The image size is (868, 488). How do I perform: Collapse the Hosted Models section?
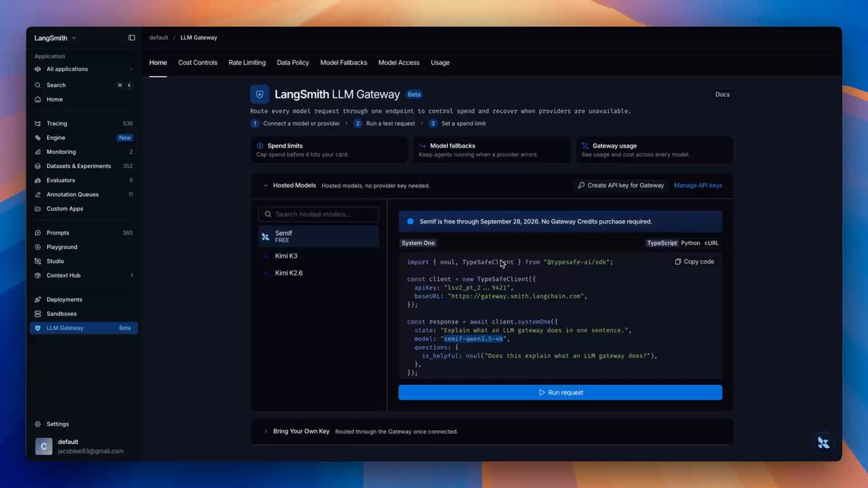[x=265, y=185]
